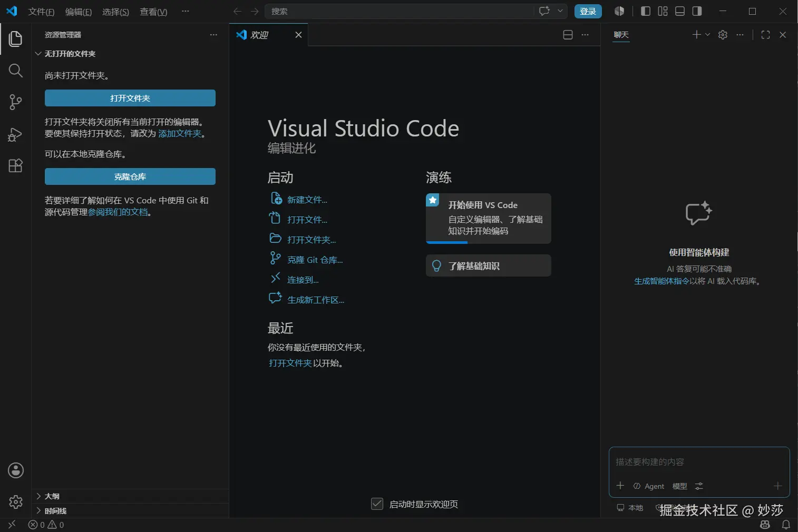Open the 文件(F) menu
The image size is (798, 532).
(41, 12)
